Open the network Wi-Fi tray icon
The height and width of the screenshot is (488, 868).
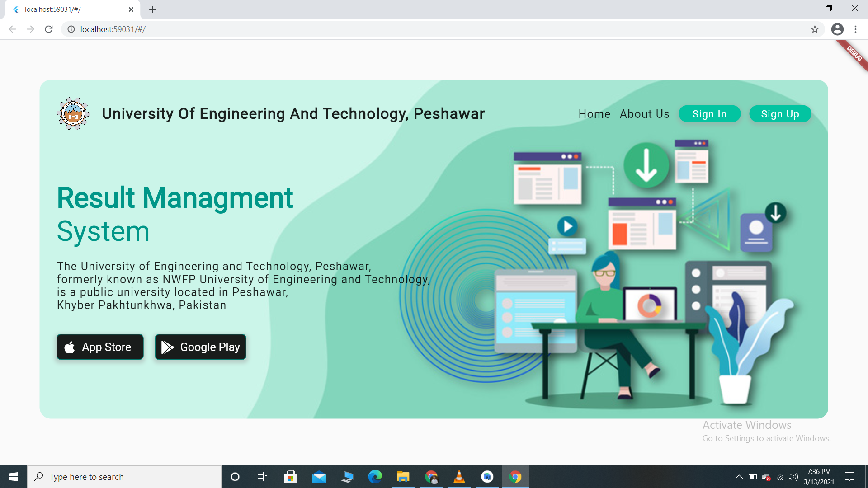coord(780,477)
